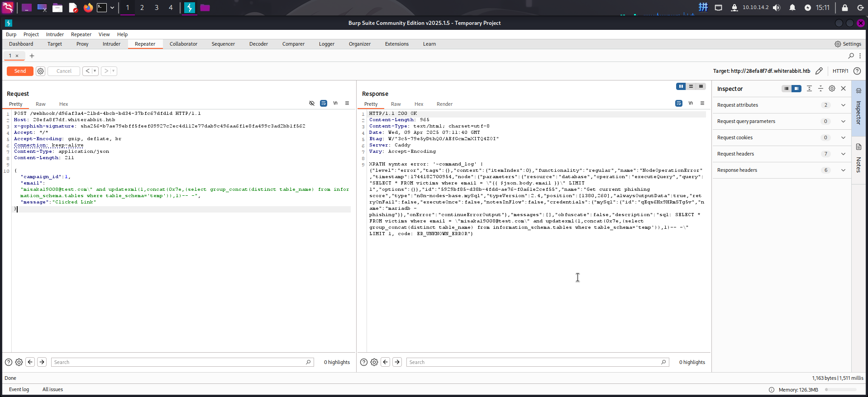
Task: Click the volume icon in system tray
Action: pos(777,8)
